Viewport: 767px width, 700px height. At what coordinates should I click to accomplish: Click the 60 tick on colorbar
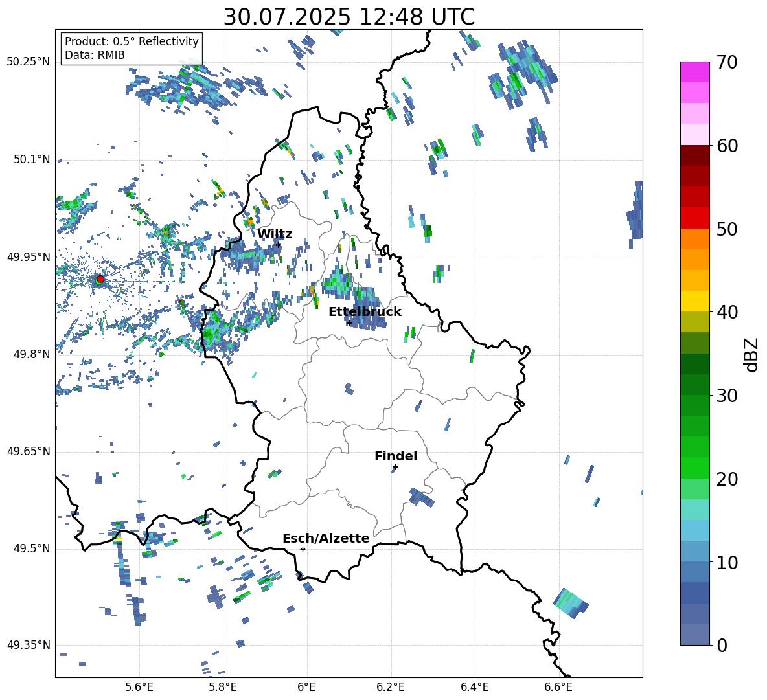click(x=727, y=146)
